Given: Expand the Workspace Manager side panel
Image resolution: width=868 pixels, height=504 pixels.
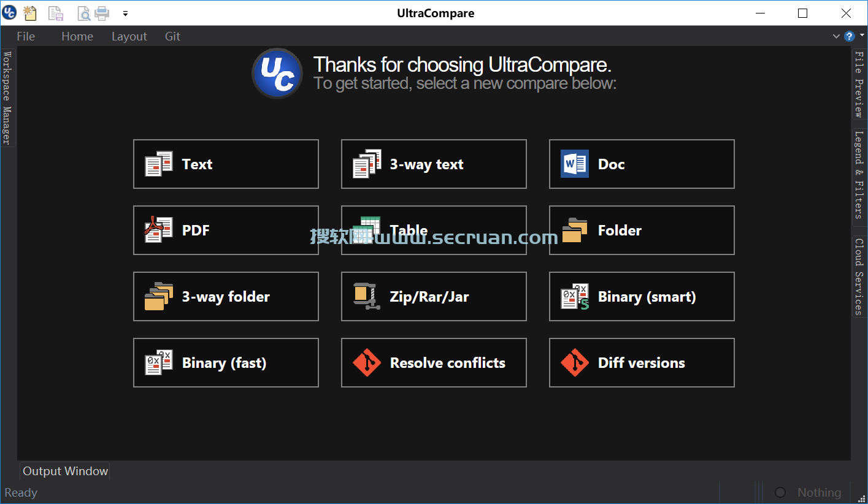Looking at the screenshot, I should click(x=7, y=97).
